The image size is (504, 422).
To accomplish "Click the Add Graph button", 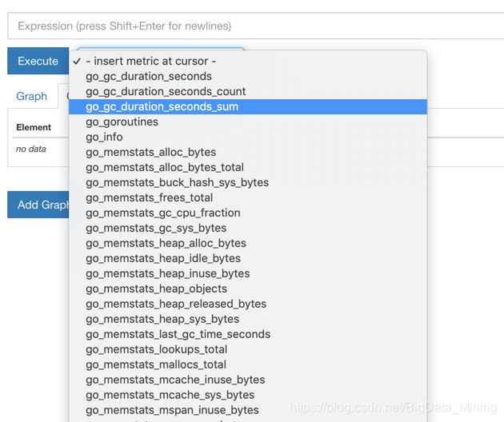I will (38, 205).
